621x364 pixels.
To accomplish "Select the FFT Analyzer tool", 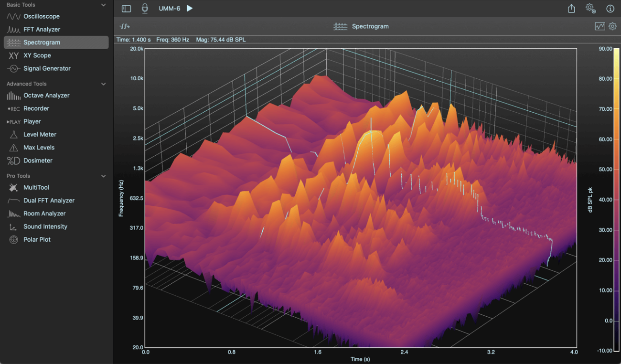I will pyautogui.click(x=42, y=29).
